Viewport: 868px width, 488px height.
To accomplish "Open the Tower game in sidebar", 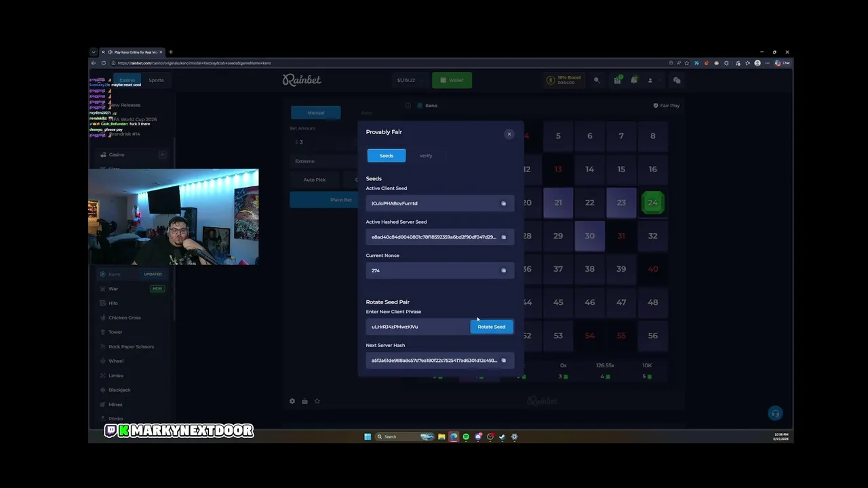I will 115,332.
